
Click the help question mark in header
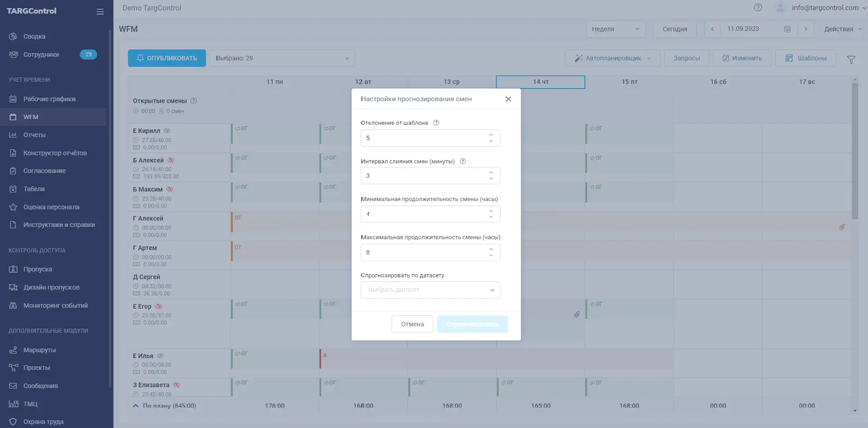(x=758, y=8)
